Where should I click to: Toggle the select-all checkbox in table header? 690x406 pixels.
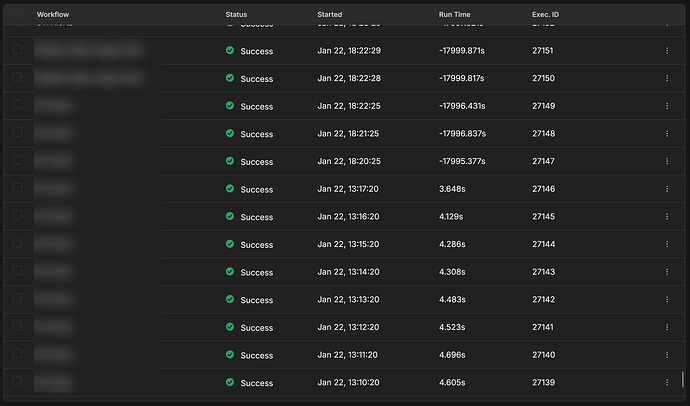[x=17, y=15]
